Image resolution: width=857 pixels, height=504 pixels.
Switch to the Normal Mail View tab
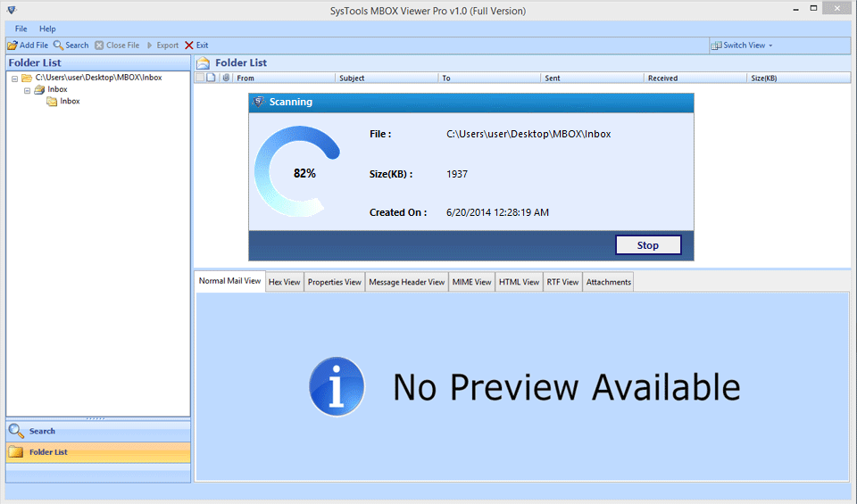click(x=229, y=281)
